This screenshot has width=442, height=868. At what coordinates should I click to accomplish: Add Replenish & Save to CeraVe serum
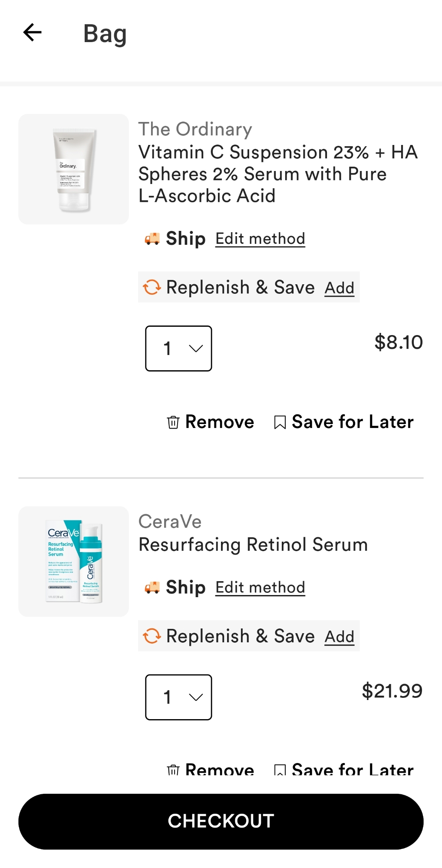click(x=340, y=637)
